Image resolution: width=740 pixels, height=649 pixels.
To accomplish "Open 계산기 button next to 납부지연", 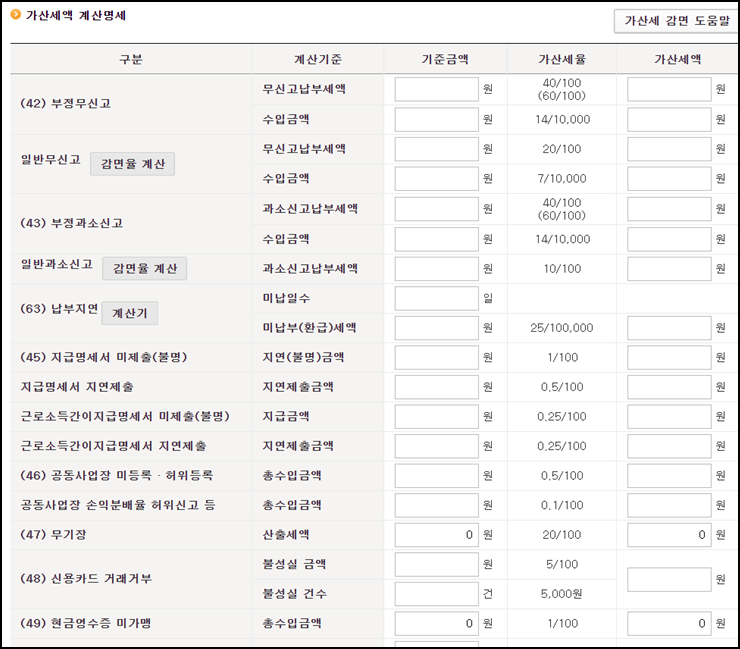I will point(130,313).
